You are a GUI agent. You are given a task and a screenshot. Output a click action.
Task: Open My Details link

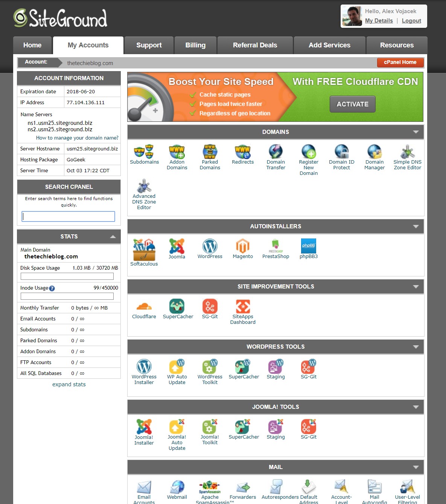point(379,21)
